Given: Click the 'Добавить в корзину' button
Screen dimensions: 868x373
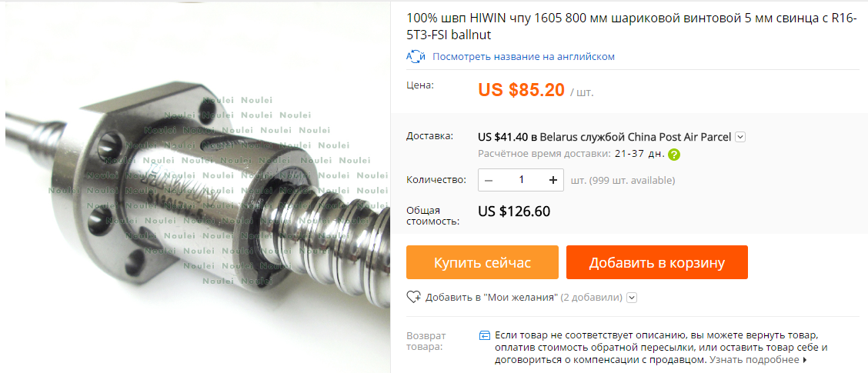Looking at the screenshot, I should (656, 262).
